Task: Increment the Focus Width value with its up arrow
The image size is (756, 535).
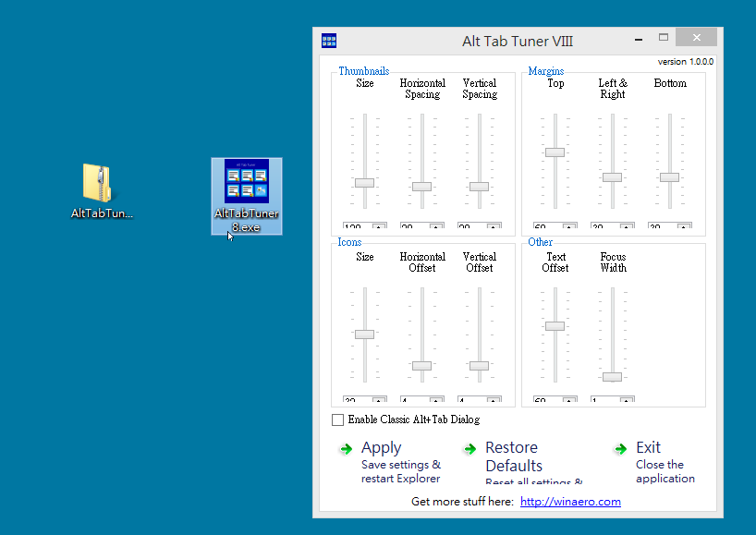Action: 627,399
